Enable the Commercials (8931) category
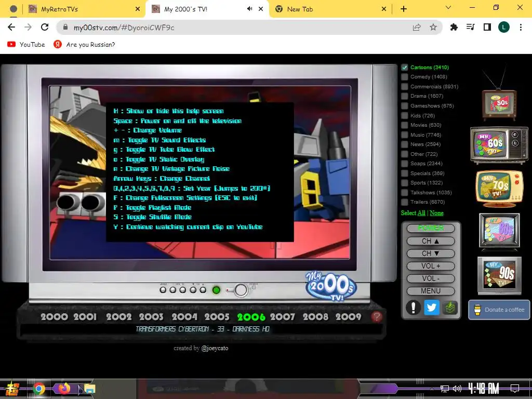This screenshot has width=532, height=399. pyautogui.click(x=404, y=87)
